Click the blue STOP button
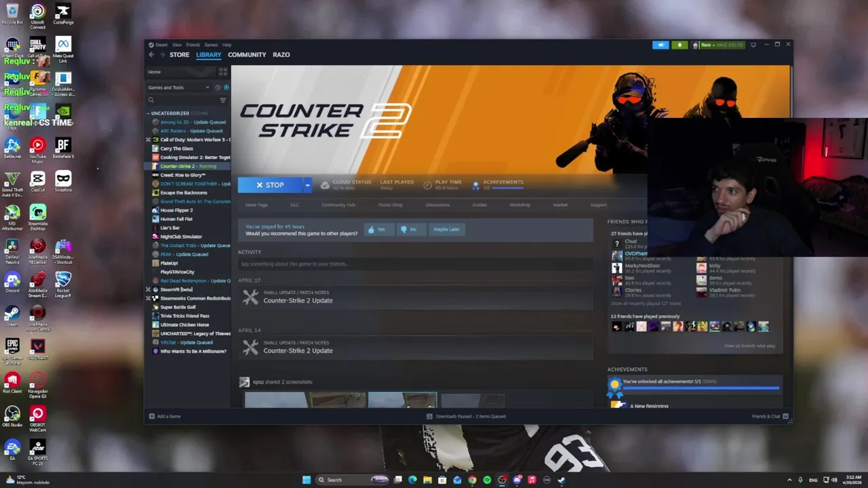This screenshot has width=868, height=488. pos(270,185)
